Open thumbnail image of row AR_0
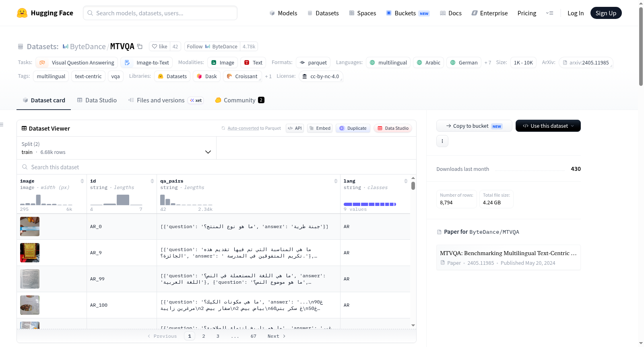The height and width of the screenshot is (347, 644). tap(30, 226)
